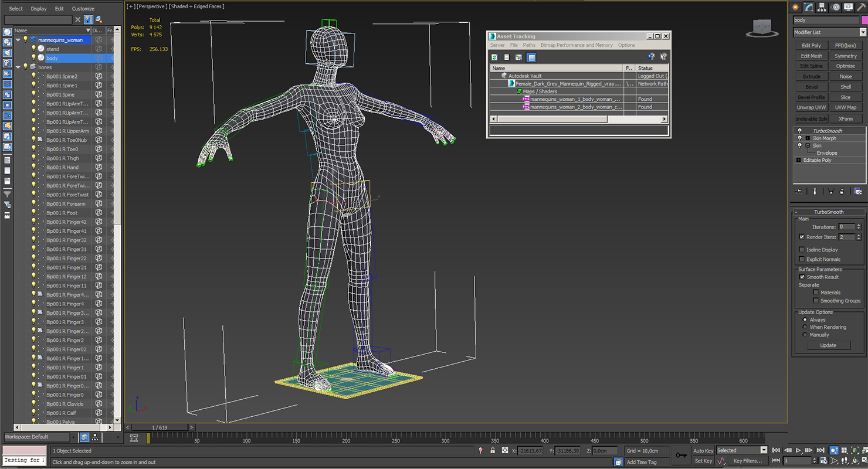Image resolution: width=868 pixels, height=469 pixels.
Task: Expand Editable Poly in modifier stack
Action: click(798, 160)
